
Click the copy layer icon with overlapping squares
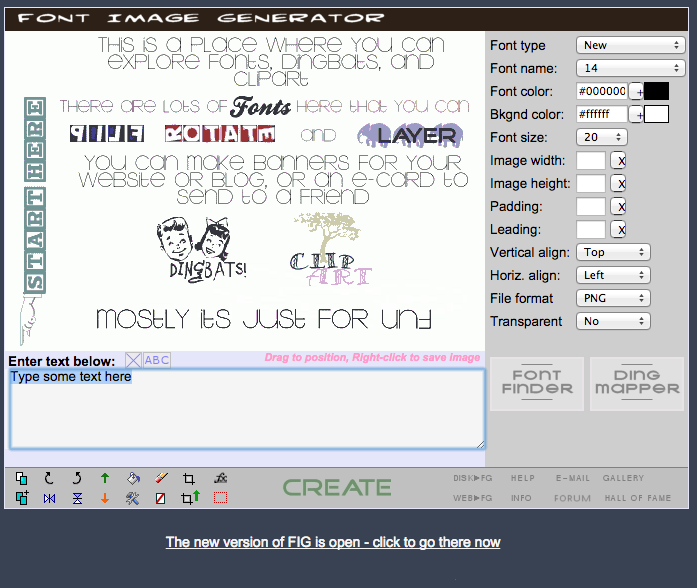[x=21, y=479]
